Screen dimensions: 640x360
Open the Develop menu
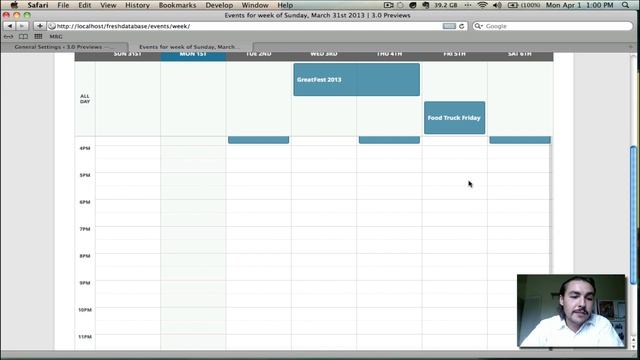point(219,5)
